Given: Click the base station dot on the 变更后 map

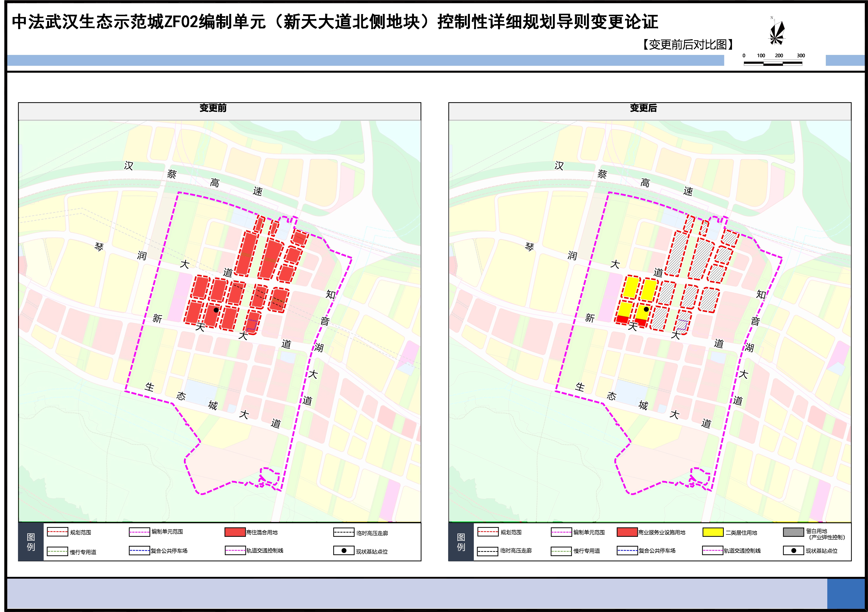Looking at the screenshot, I should [x=646, y=309].
